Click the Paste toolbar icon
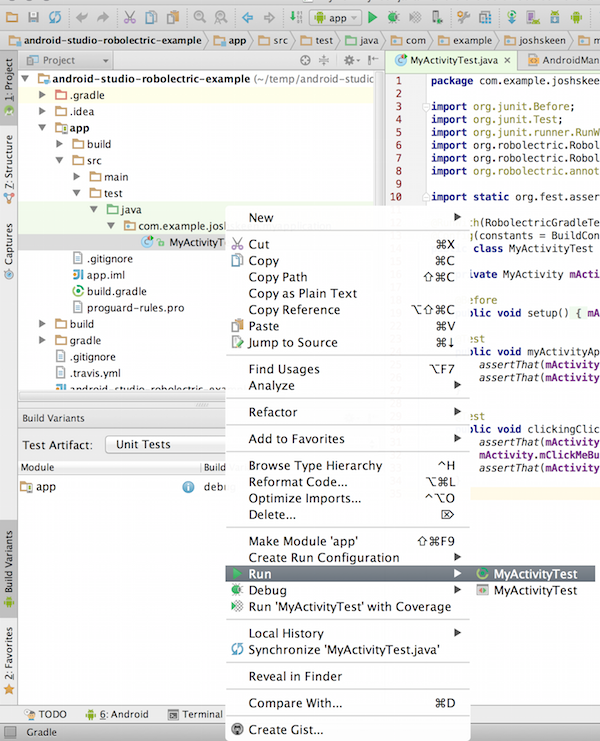 pos(173,18)
